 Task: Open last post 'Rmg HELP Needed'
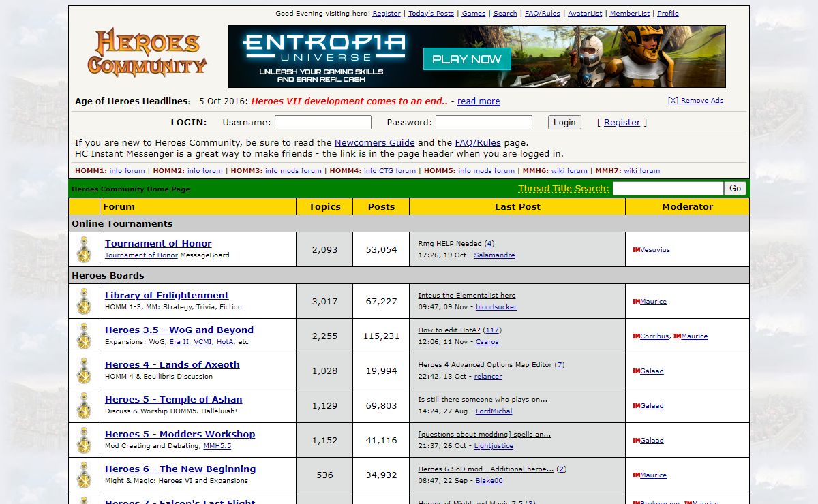450,244
